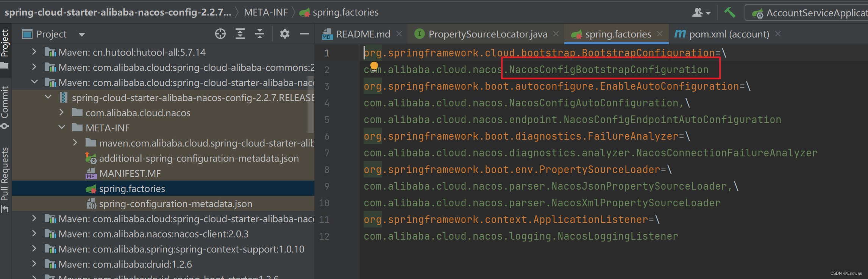
Task: Click NacosConfigBootstrapConfiguration text on line 2
Action: click(x=609, y=70)
